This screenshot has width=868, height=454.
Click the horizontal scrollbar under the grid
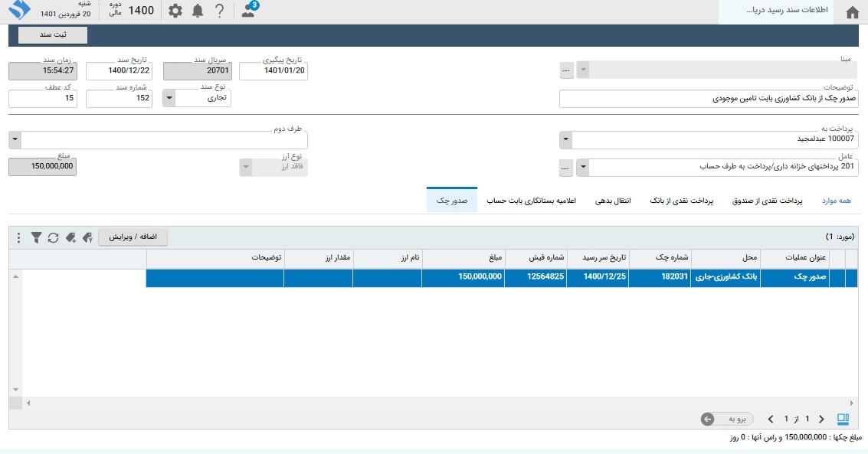pos(437,403)
